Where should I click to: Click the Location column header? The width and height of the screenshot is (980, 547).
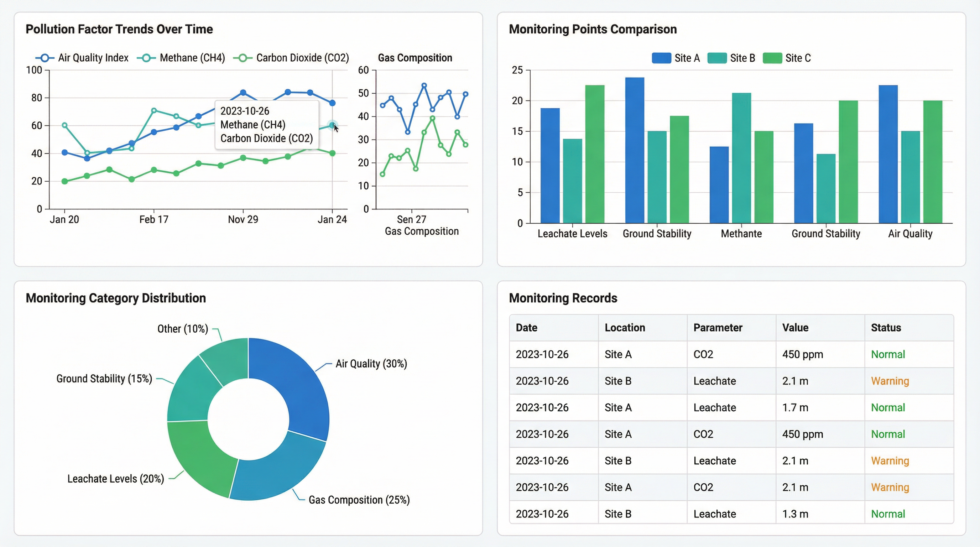[625, 328]
